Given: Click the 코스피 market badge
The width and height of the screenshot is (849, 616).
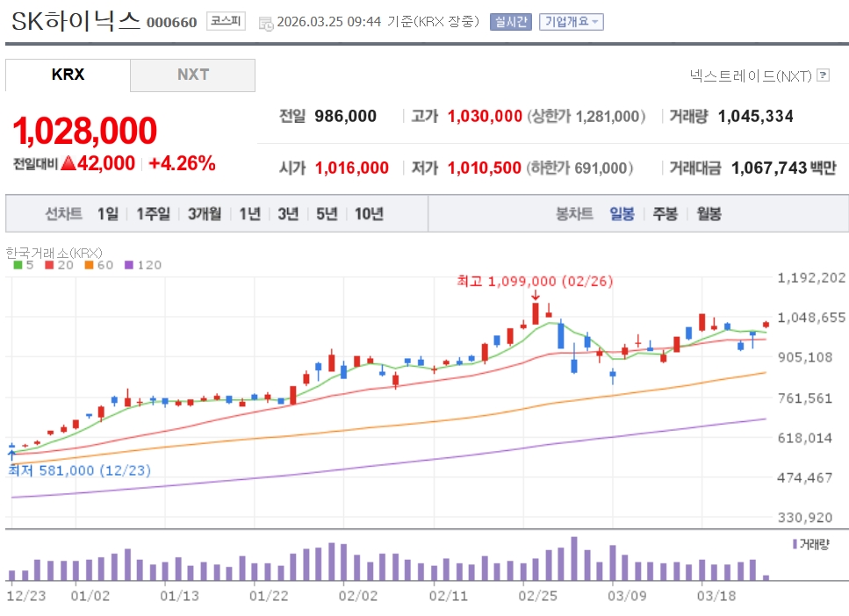Looking at the screenshot, I should tap(227, 22).
